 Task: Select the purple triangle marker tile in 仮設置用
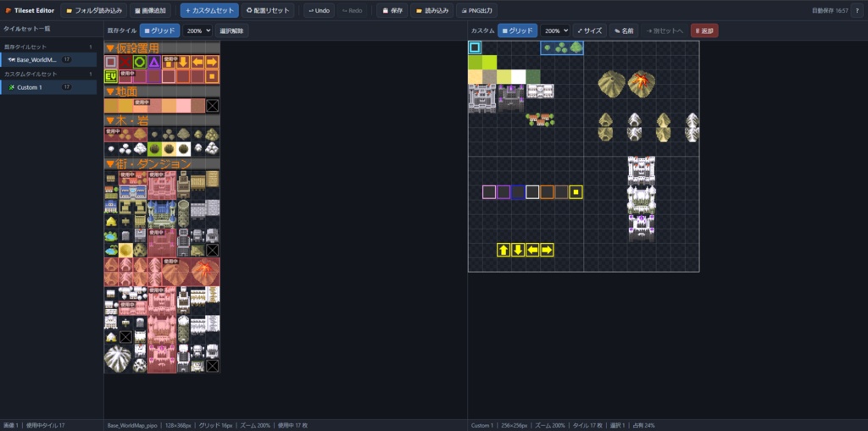(154, 62)
